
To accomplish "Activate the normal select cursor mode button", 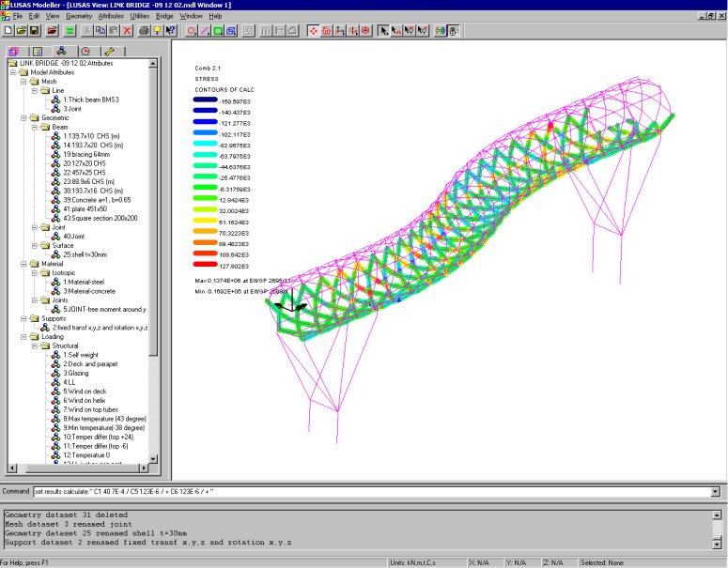I will click(383, 31).
